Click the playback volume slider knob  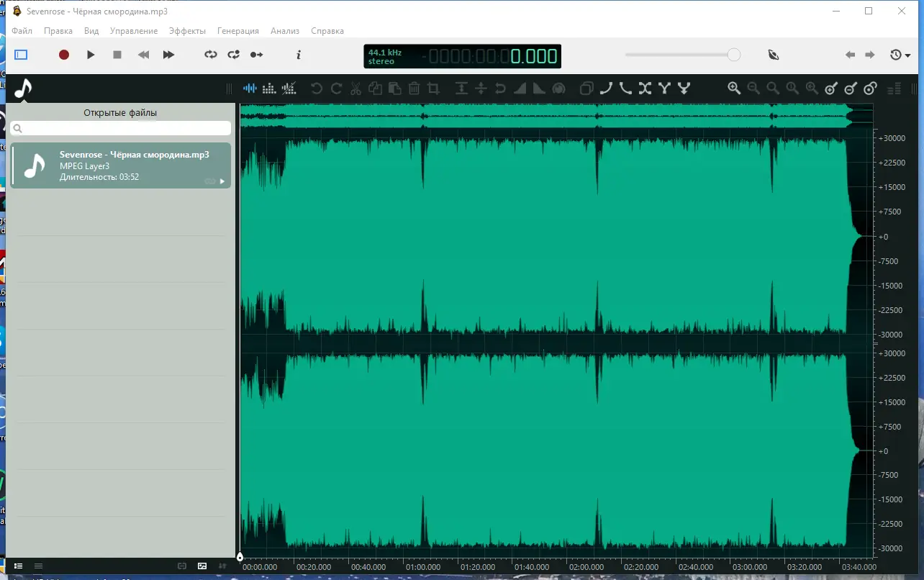734,55
